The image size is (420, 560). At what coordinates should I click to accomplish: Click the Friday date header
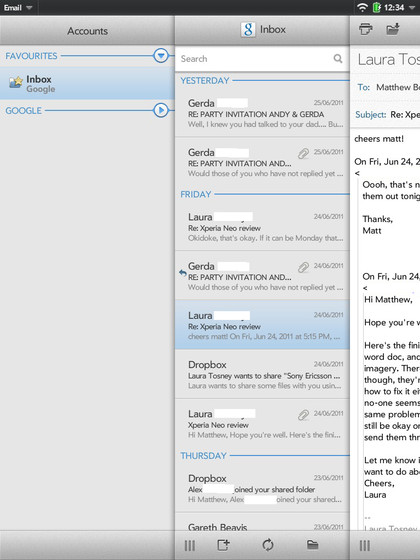[196, 194]
